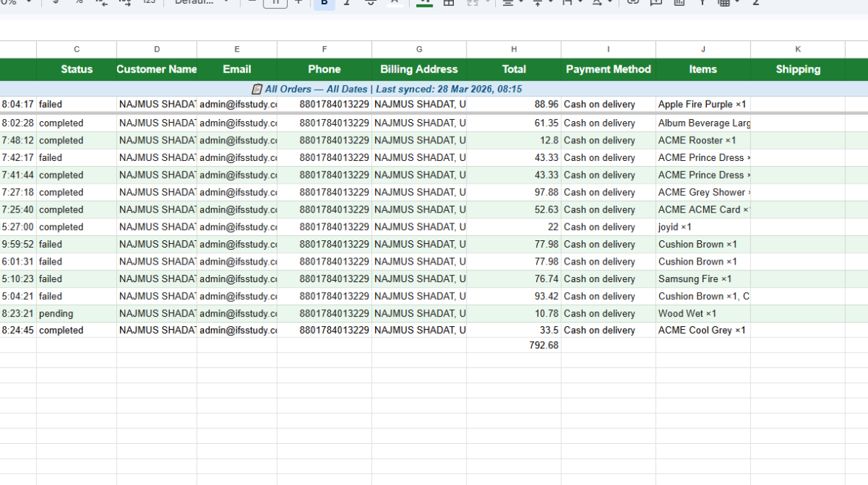This screenshot has height=485, width=868.
Task: Select the status cell in the 7:42:17 row
Action: (77, 157)
